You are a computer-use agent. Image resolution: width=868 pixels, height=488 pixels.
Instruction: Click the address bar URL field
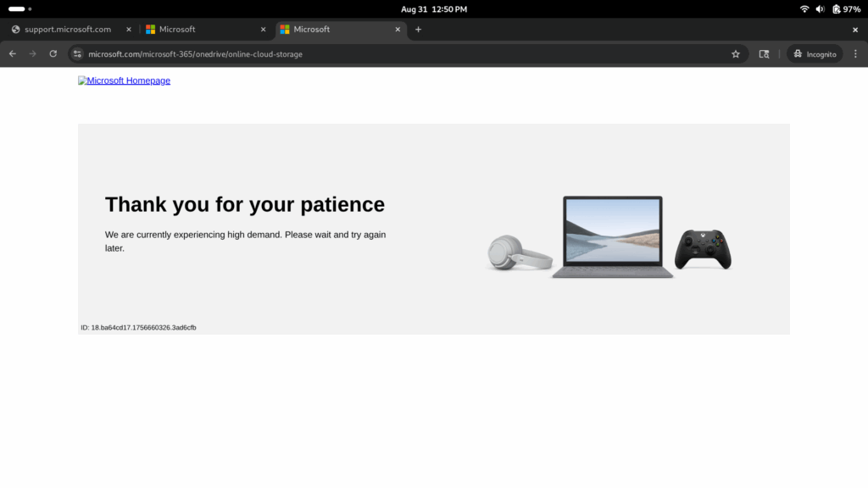click(x=409, y=53)
